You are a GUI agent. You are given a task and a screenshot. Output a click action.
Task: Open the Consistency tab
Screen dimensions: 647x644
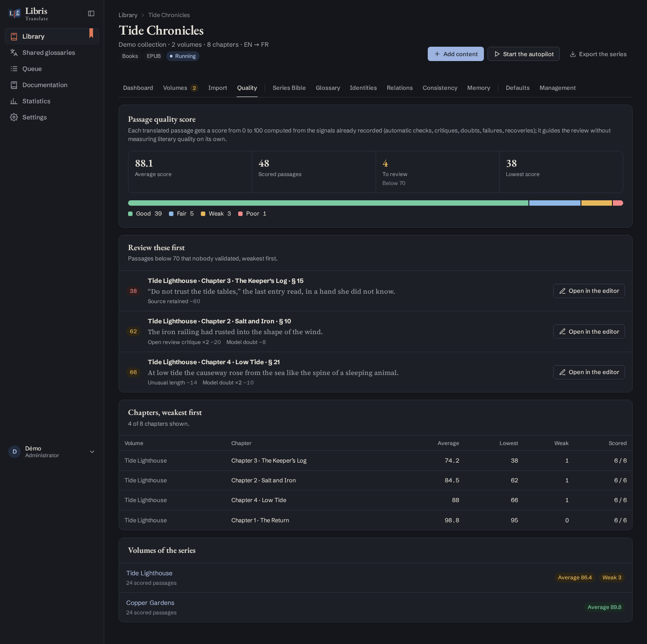[440, 88]
